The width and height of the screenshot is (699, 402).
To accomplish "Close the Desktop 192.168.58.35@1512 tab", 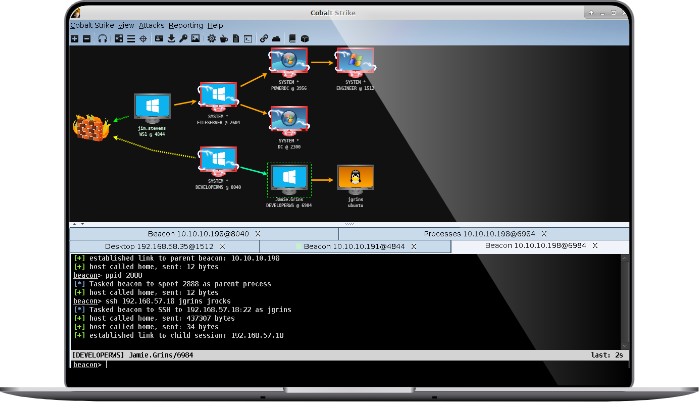I will pyautogui.click(x=222, y=246).
